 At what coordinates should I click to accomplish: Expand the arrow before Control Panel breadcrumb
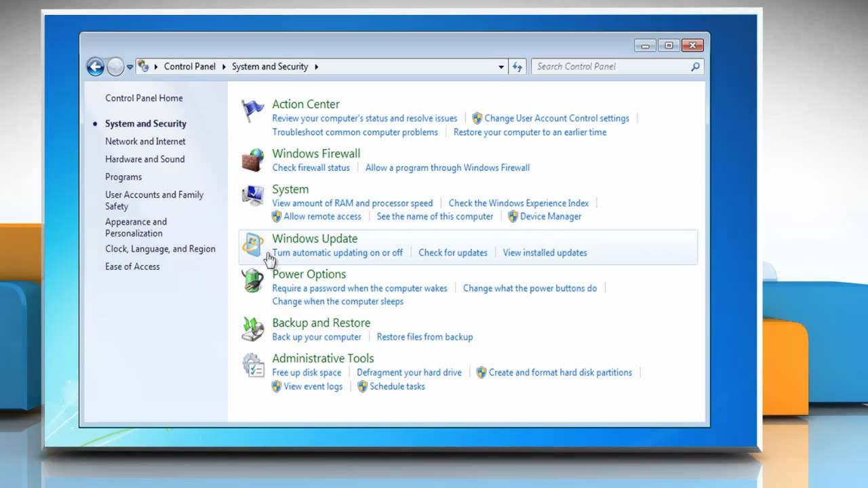(x=156, y=67)
